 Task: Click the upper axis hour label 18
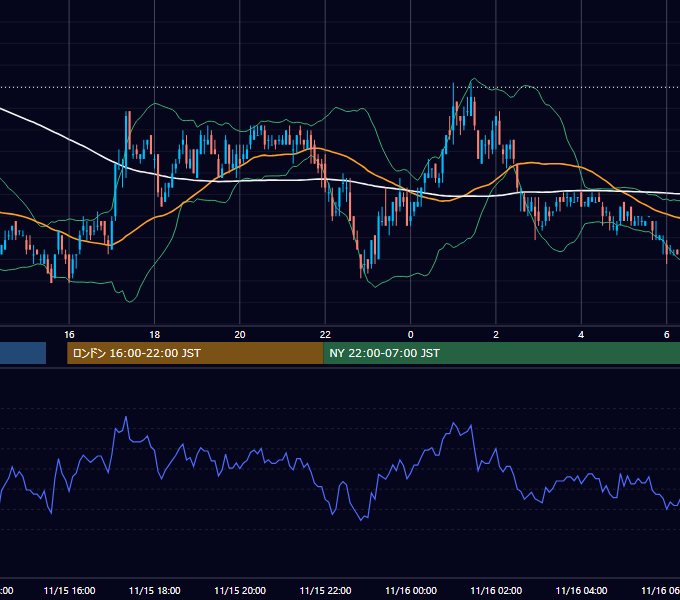pyautogui.click(x=155, y=335)
